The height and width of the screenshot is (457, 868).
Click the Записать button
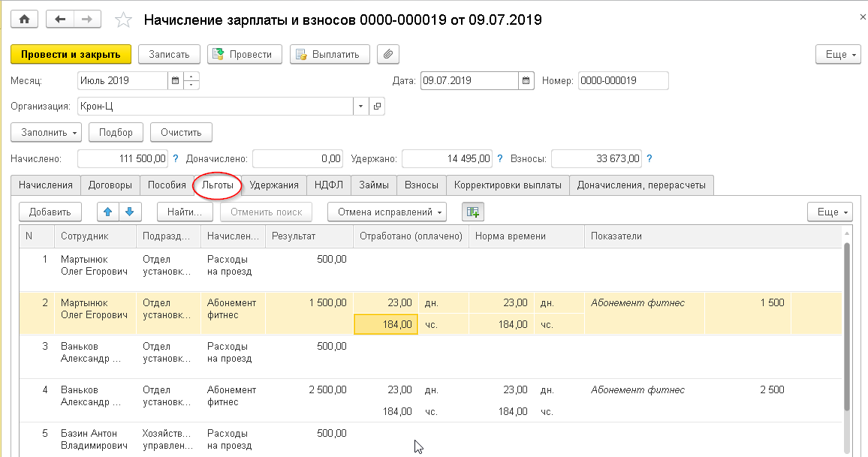point(169,54)
